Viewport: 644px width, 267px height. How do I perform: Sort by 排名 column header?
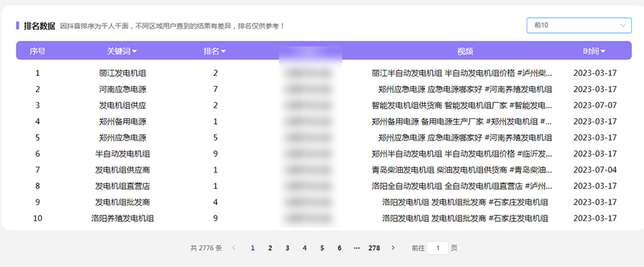click(x=215, y=52)
